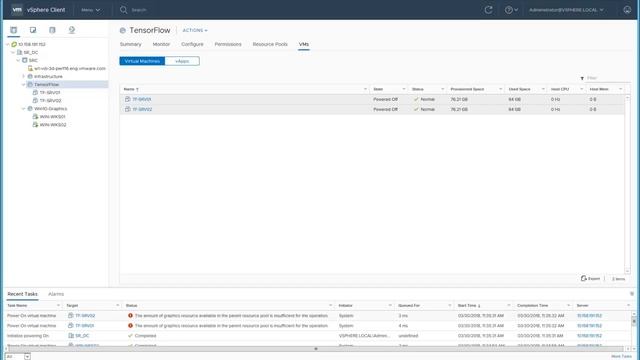Select the vApps toggle button
This screenshot has width=640, height=360.
point(182,61)
